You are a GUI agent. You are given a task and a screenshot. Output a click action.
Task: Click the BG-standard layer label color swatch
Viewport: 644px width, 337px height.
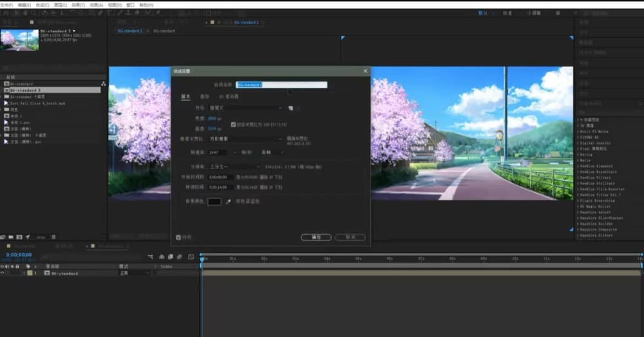pyautogui.click(x=30, y=273)
